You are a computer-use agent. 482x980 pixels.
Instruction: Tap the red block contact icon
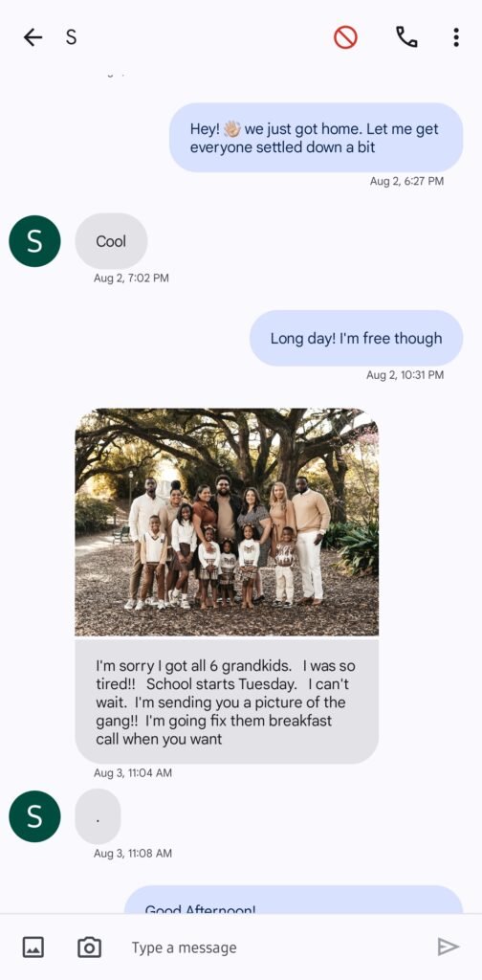pos(345,37)
